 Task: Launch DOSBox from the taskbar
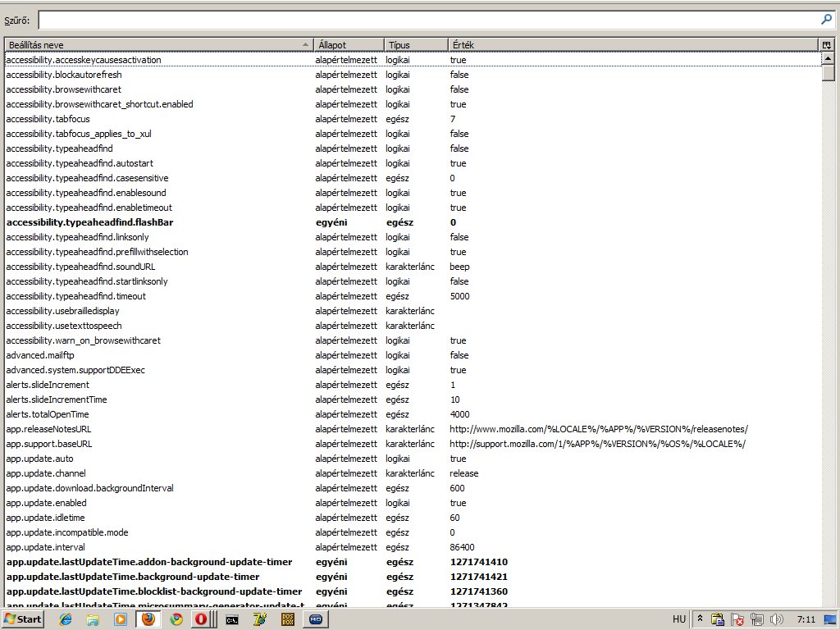coord(288,619)
